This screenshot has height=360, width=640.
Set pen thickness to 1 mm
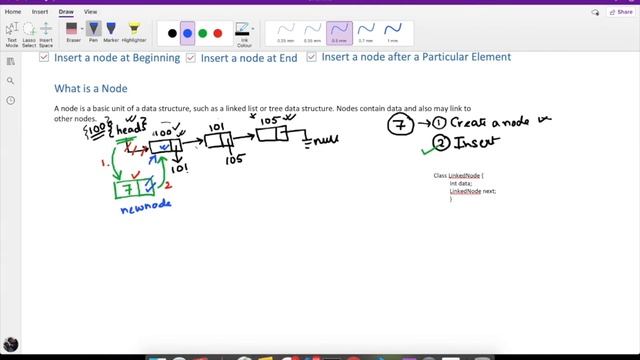(393, 33)
